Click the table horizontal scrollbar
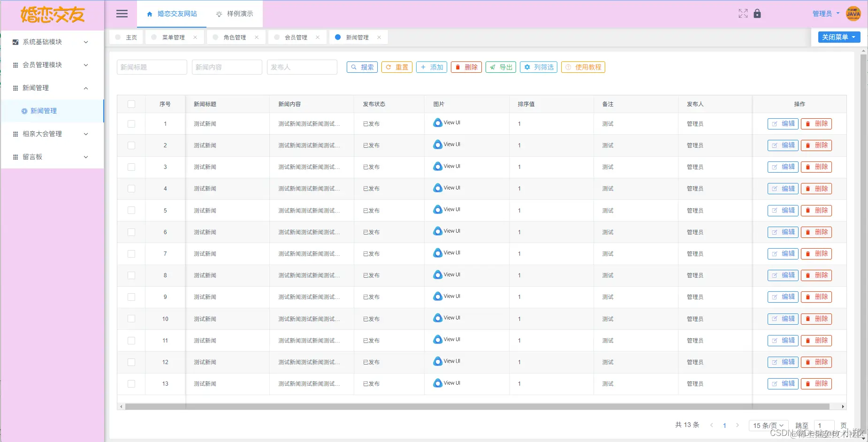Viewport: 868px width, 442px height. coord(477,407)
